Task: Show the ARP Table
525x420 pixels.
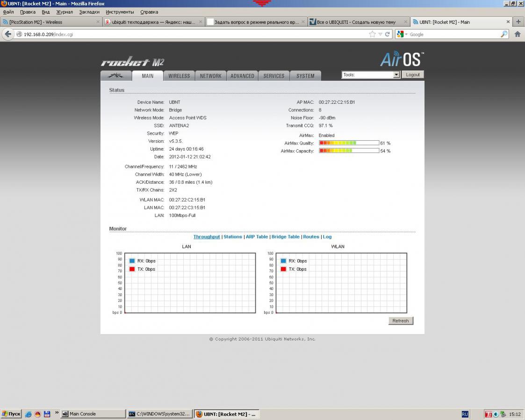Action: (257, 237)
